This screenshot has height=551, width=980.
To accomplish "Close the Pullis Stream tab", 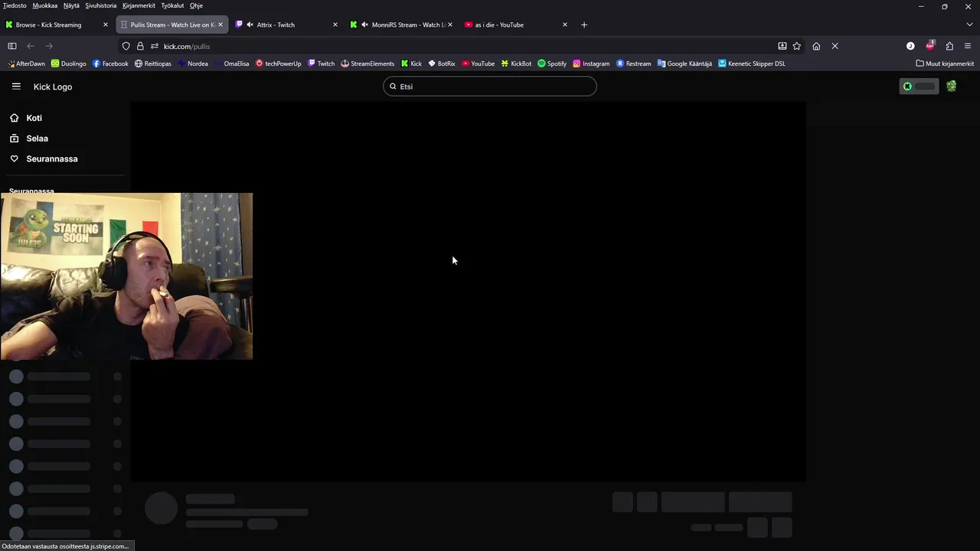I will click(220, 24).
